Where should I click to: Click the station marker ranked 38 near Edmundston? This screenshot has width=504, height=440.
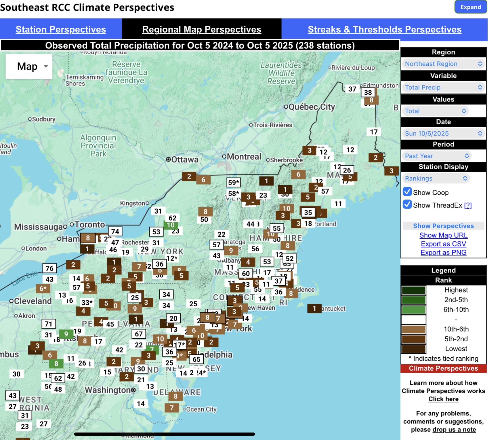pos(368,92)
